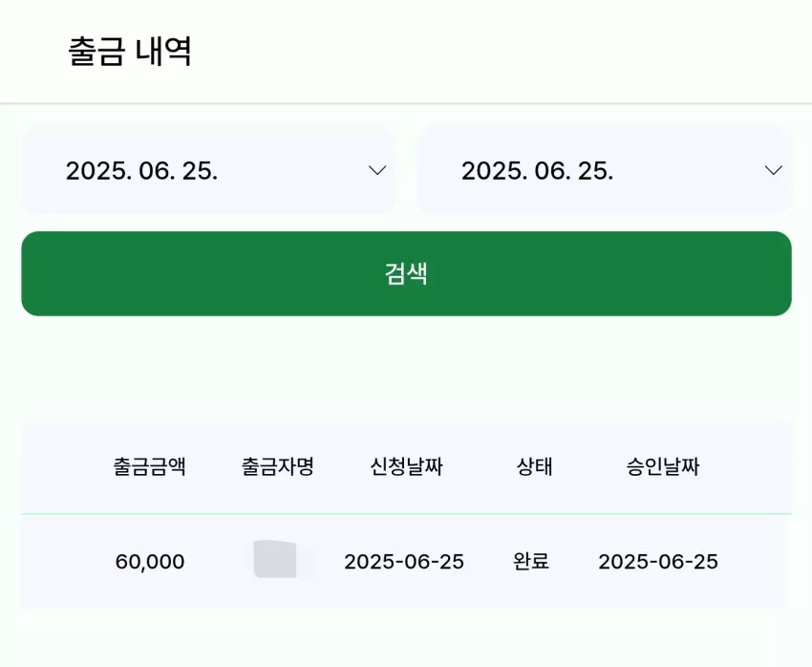812x667 pixels.
Task: Click the 출금 내역 page title
Action: tap(130, 51)
